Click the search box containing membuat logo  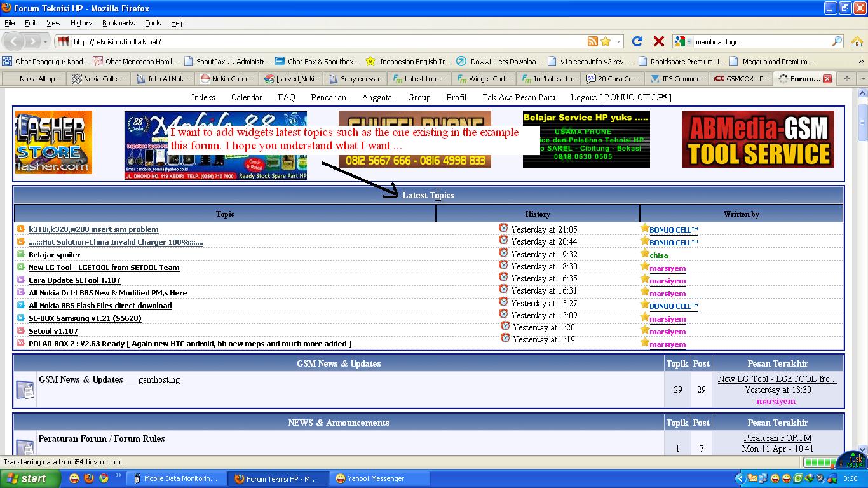(x=761, y=41)
